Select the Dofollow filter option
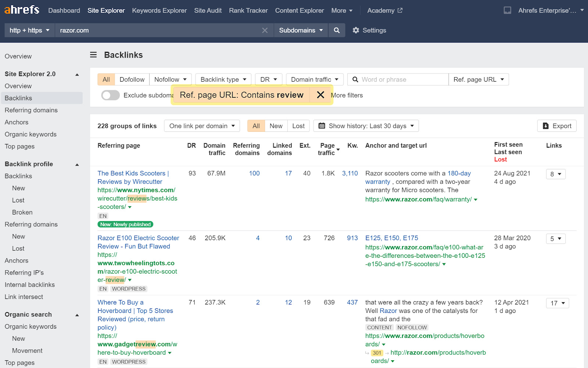This screenshot has width=588, height=368. click(x=132, y=80)
